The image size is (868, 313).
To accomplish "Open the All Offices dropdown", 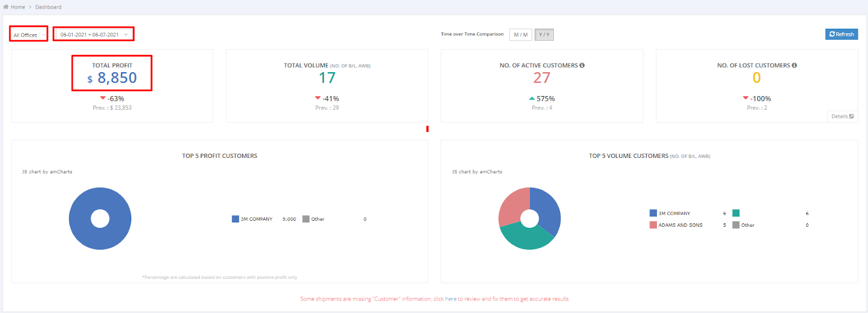I will [x=29, y=35].
